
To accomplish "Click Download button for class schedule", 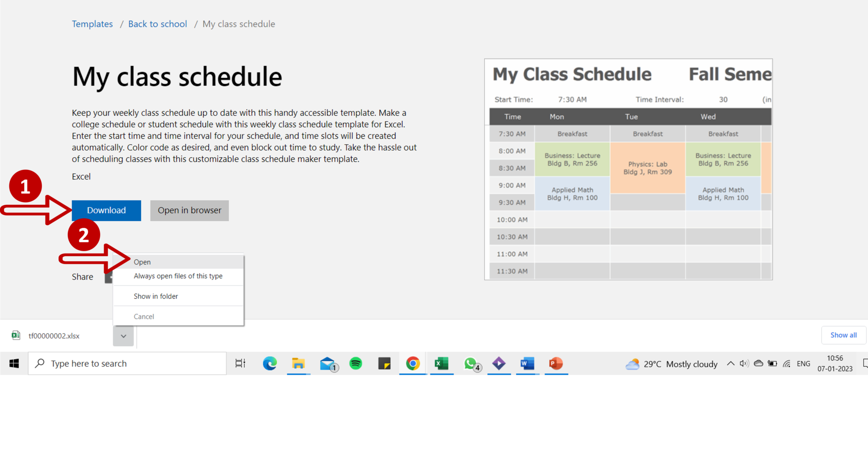I will [106, 210].
